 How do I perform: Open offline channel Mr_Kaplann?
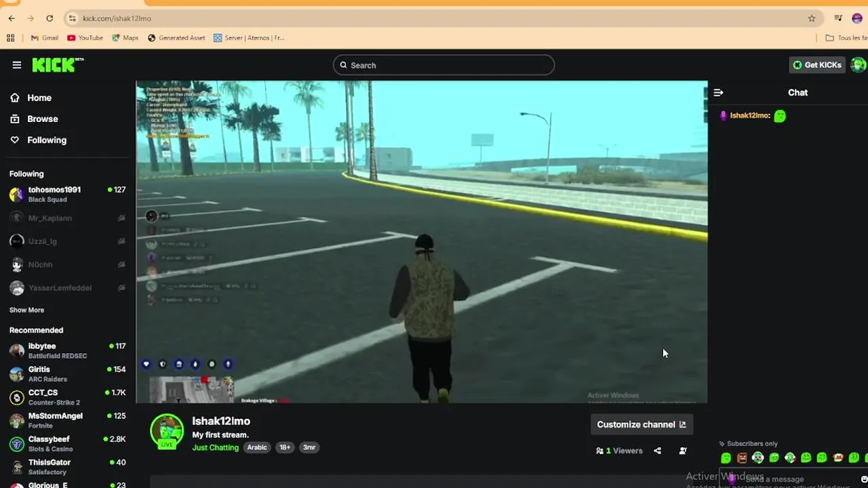68,218
